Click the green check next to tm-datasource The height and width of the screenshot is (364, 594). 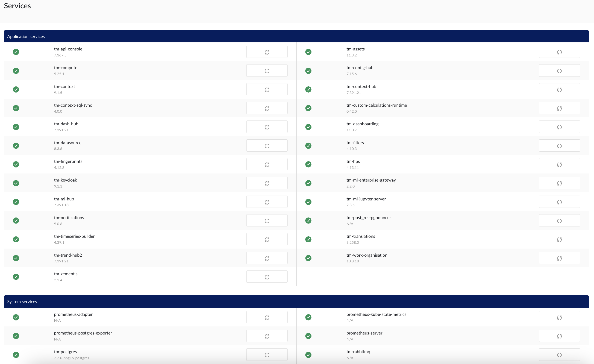(16, 146)
